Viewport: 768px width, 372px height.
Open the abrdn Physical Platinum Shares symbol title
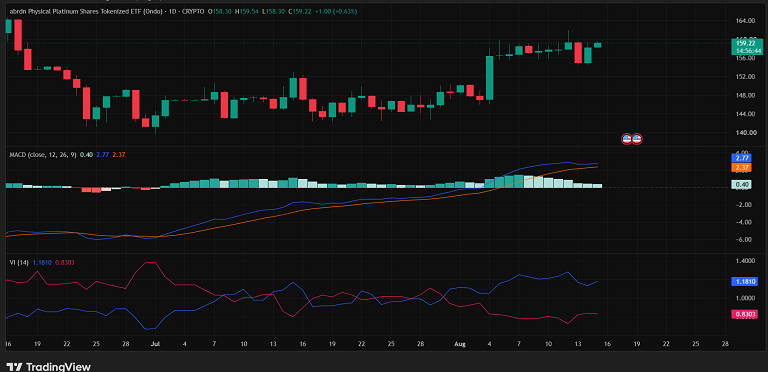(x=86, y=11)
